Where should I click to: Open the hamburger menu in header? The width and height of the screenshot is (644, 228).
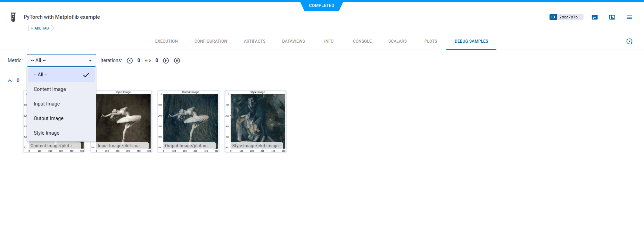[x=629, y=17]
